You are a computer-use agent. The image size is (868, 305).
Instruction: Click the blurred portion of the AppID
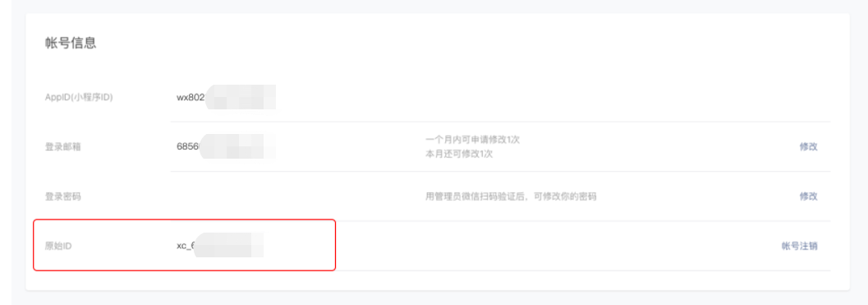[241, 97]
